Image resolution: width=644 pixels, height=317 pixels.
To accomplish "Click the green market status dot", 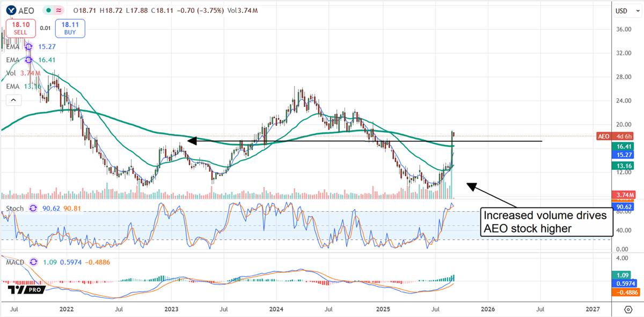I will pyautogui.click(x=48, y=10).
